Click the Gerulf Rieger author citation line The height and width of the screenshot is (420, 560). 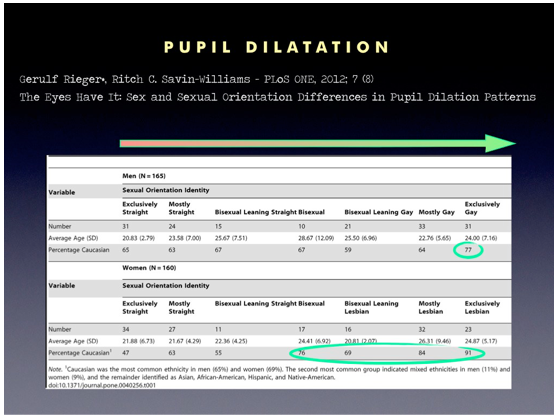(x=196, y=79)
